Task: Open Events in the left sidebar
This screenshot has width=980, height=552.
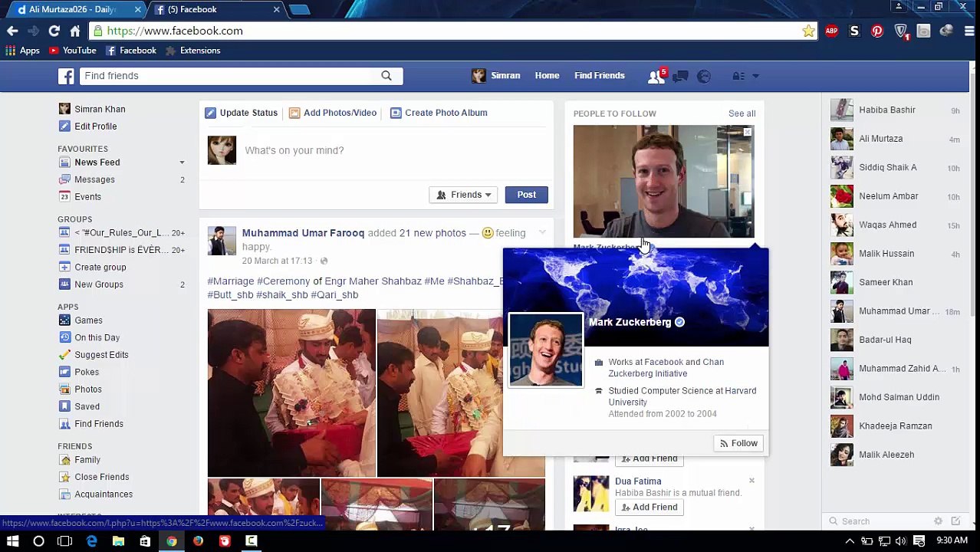Action: pyautogui.click(x=87, y=197)
